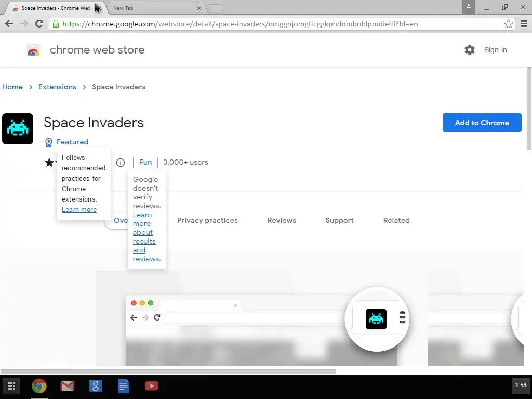Click the chrome web store header title

click(97, 50)
